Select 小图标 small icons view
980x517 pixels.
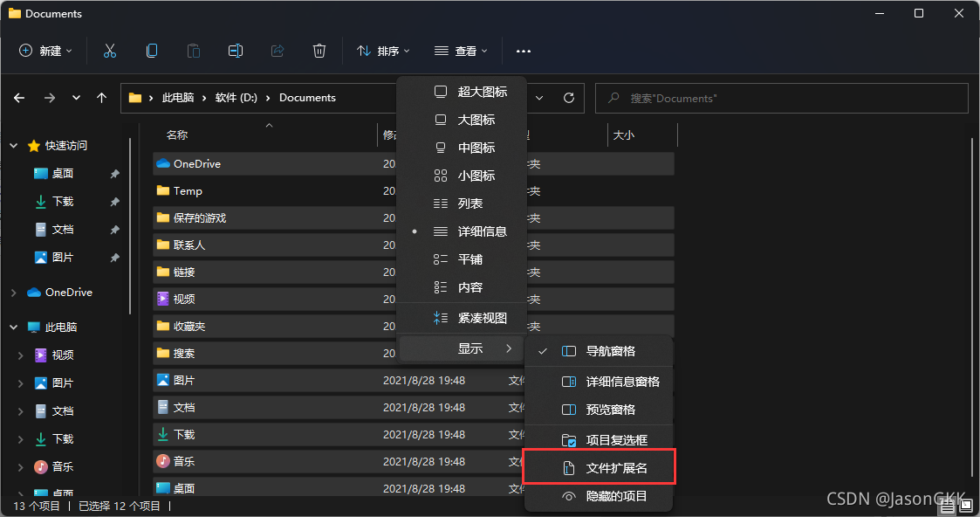click(462, 176)
